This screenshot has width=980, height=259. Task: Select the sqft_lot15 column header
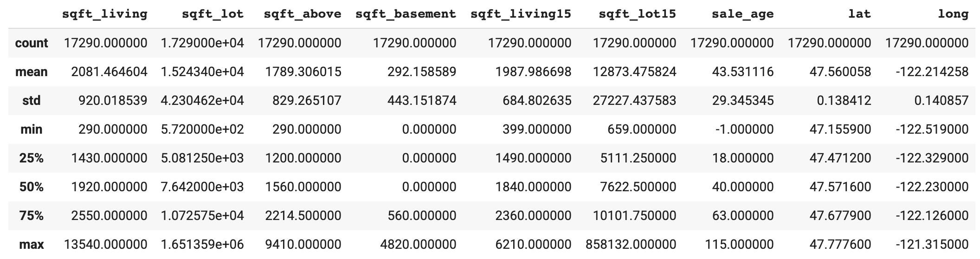point(637,14)
